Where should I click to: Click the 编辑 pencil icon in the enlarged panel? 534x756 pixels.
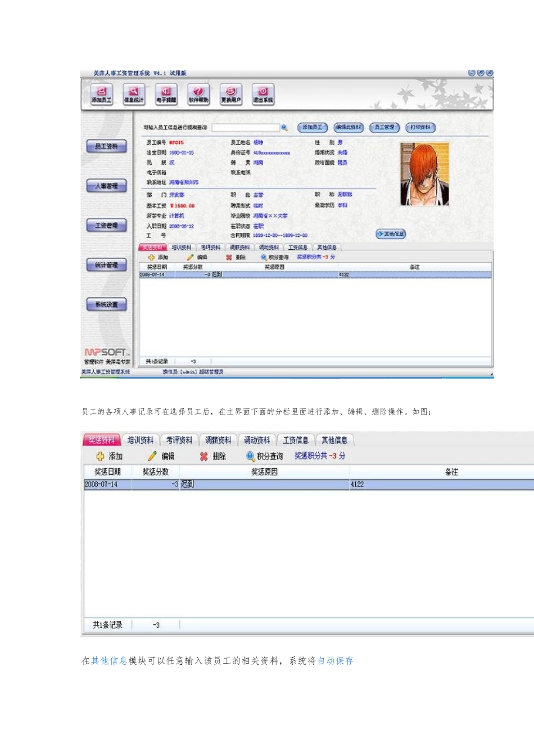152,456
